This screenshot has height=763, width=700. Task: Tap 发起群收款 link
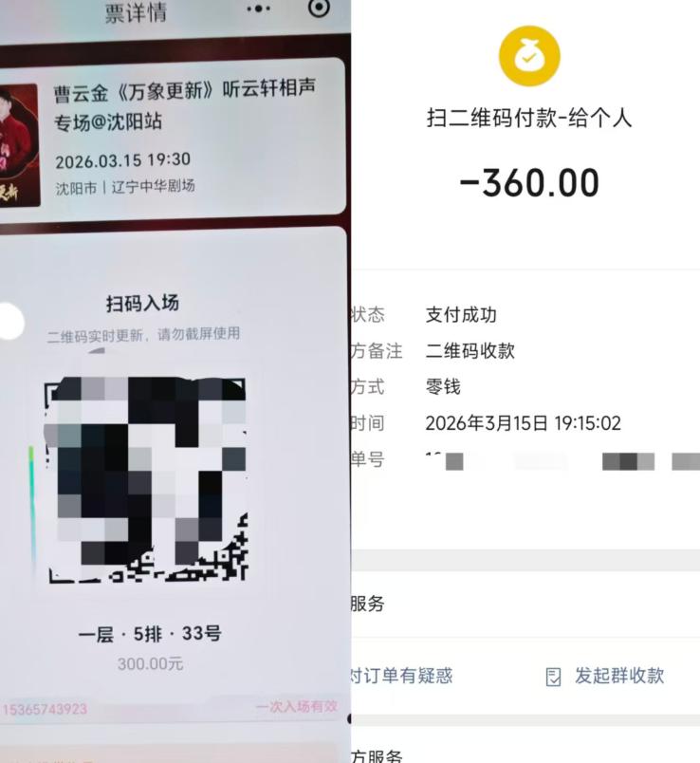coord(619,676)
